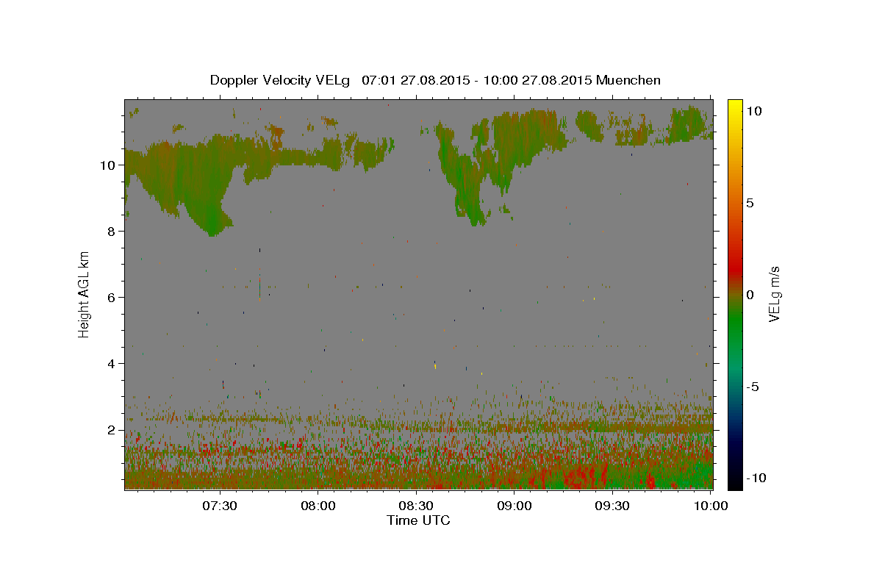Select the 08:30 time tick label
This screenshot has height=588, width=882.
(x=416, y=506)
